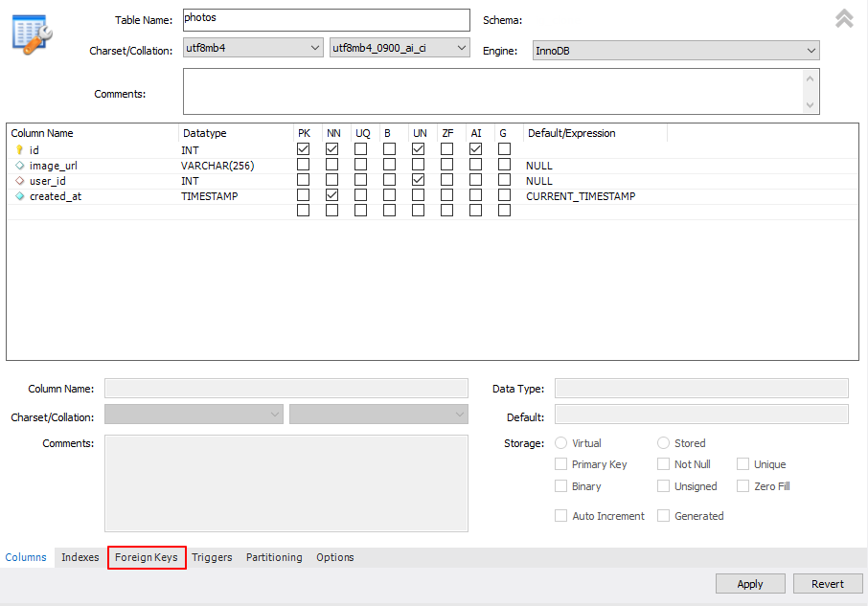Select the VARCHAR(256) datatype cell
Screen dimensions: 868x606
[x=217, y=166]
